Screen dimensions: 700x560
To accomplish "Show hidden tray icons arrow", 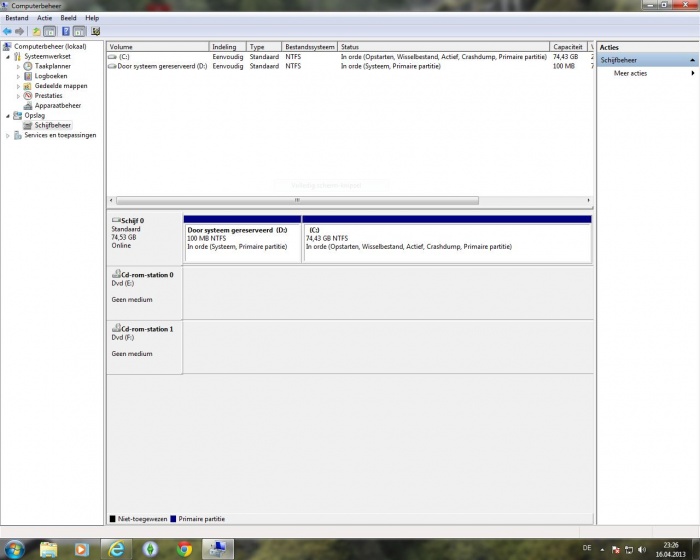I will (602, 550).
